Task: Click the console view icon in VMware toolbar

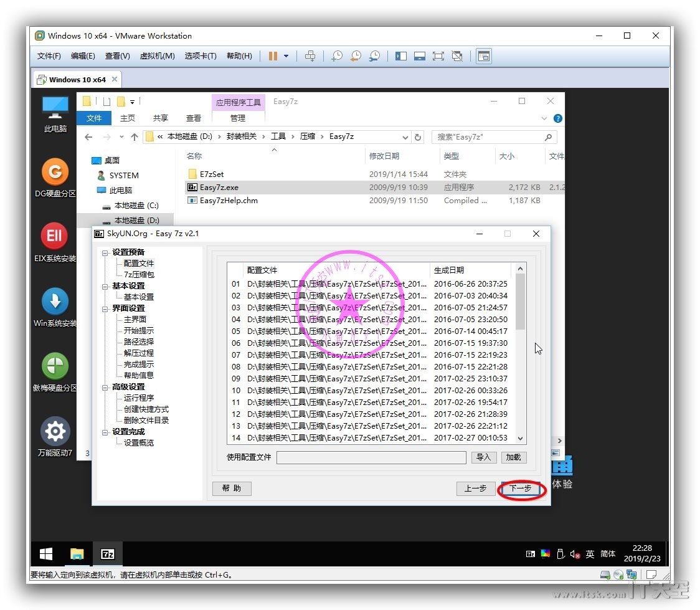Action: pyautogui.click(x=484, y=56)
